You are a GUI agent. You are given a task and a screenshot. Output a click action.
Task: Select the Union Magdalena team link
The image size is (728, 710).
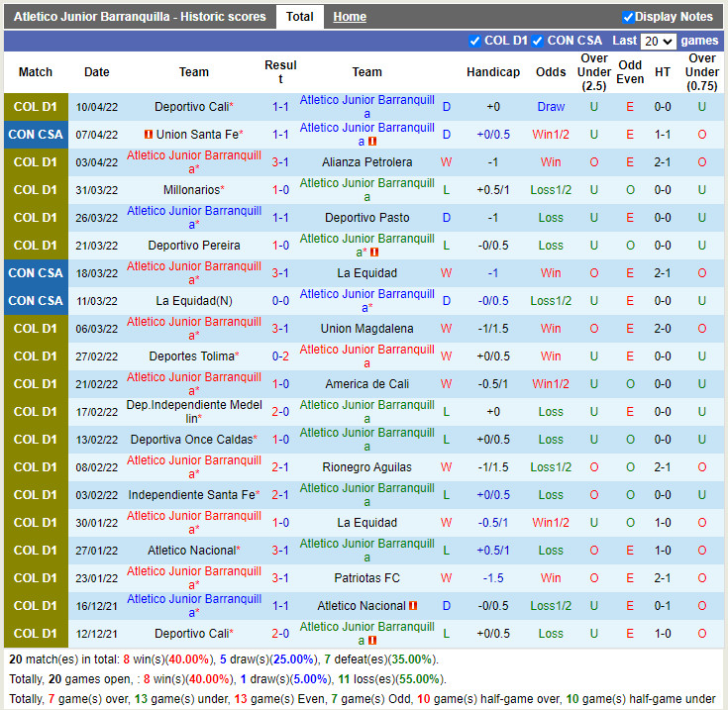366,329
